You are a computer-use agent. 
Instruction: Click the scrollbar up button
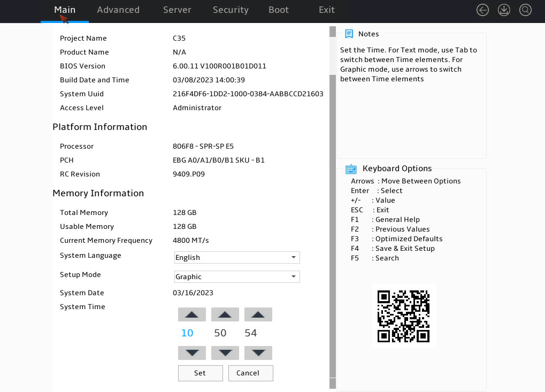[332, 32]
